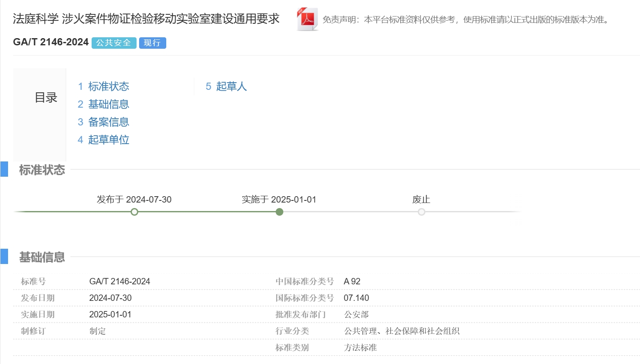Image resolution: width=640 pixels, height=364 pixels.
Task: Select 发布日期 value 2024-07-30 in table
Action: click(110, 298)
